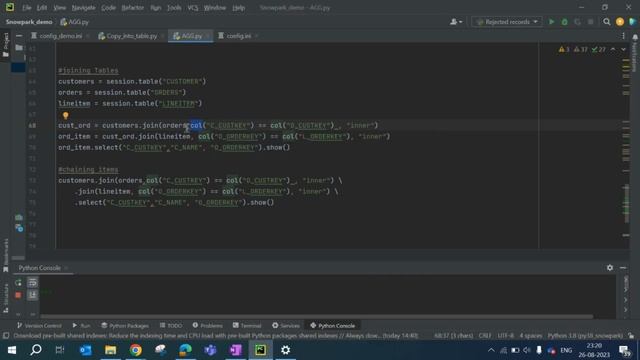This screenshot has height=360, width=640.
Task: Open the Refactor menu
Action: click(x=133, y=7)
